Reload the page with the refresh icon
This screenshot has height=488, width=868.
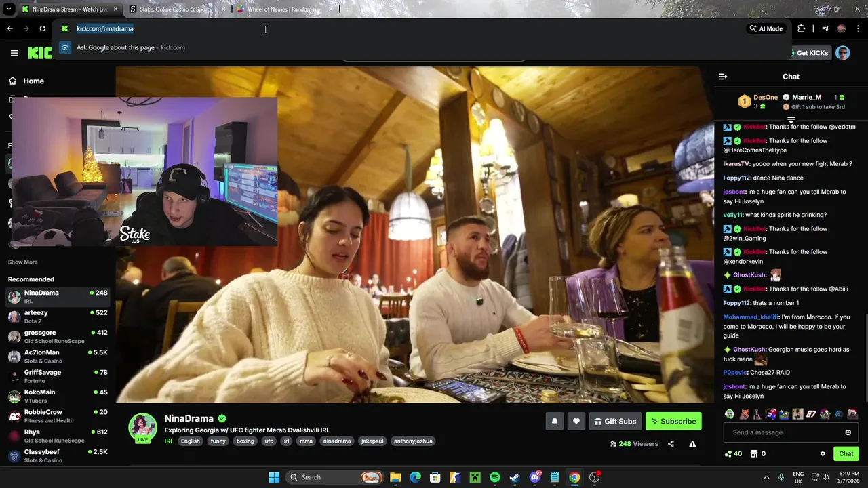42,28
